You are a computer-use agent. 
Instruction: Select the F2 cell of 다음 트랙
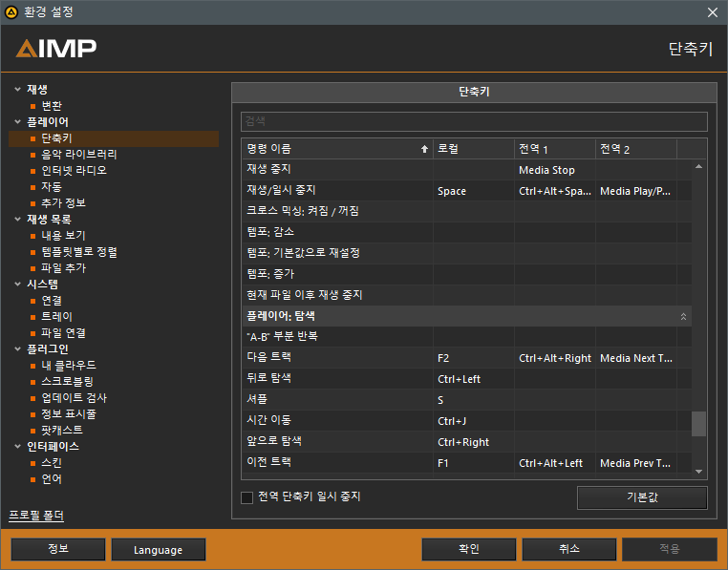pyautogui.click(x=474, y=358)
